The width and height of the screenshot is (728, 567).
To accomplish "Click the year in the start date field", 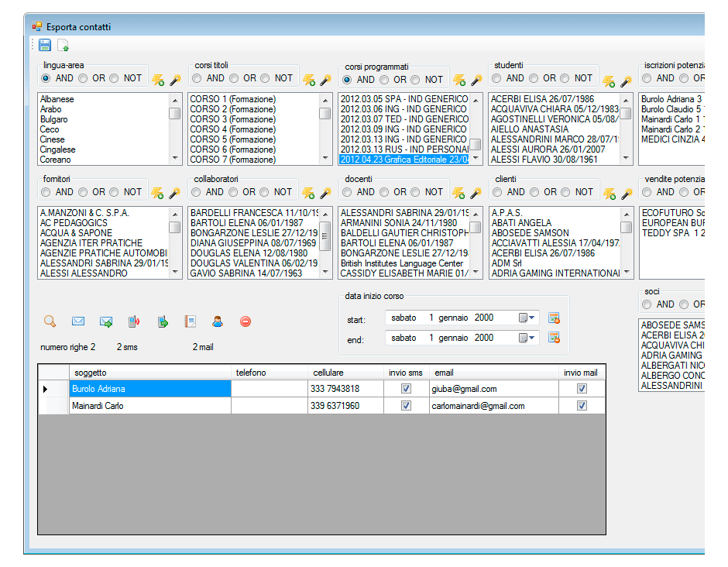I will pyautogui.click(x=484, y=318).
